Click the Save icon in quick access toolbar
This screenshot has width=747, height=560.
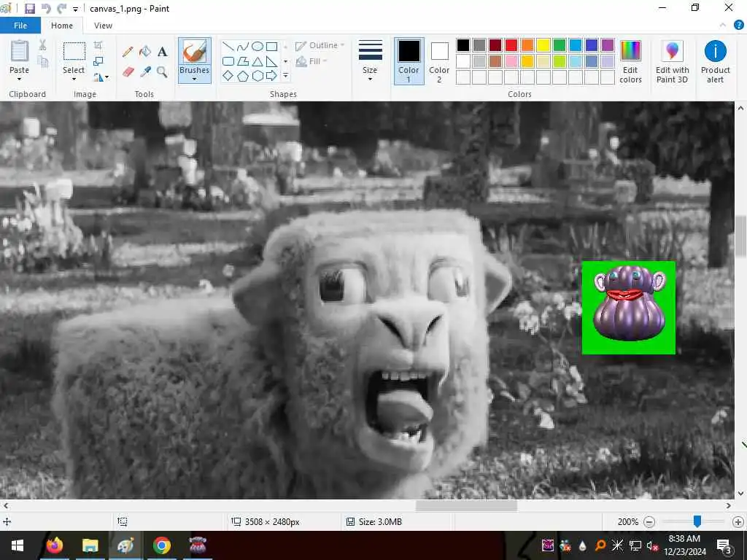tap(29, 9)
